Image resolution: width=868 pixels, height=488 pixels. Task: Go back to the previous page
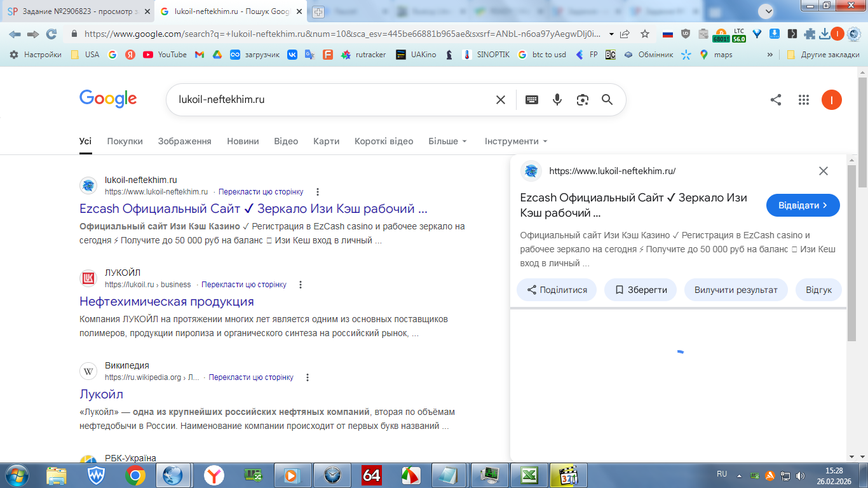pos(15,34)
